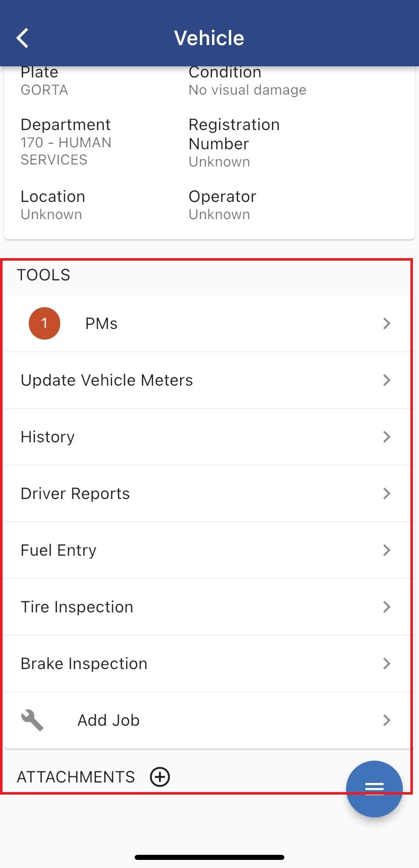Expand PMs using its chevron
Screen dimensions: 419x868
click(387, 323)
